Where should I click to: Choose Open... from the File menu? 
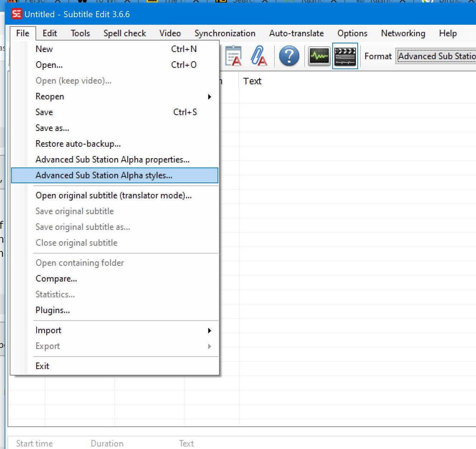[115, 65]
